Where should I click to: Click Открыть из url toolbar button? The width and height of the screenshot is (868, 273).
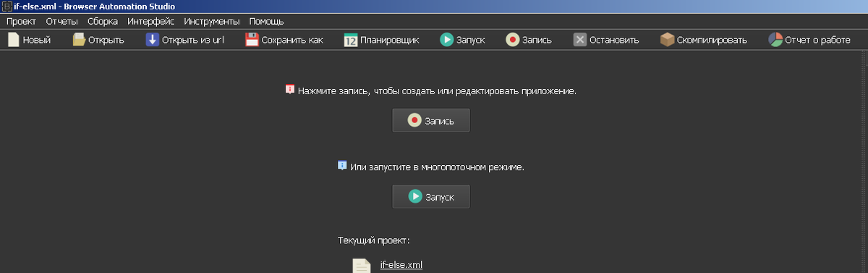point(185,40)
